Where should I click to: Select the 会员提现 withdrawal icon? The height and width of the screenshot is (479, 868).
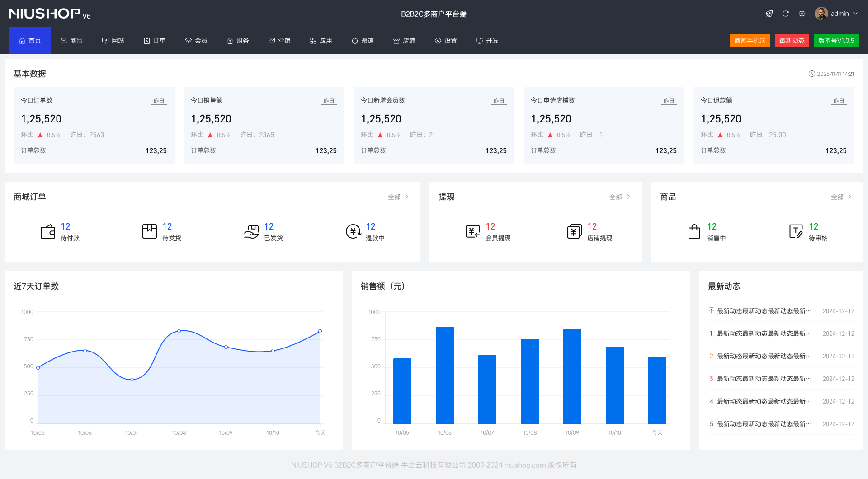[x=473, y=231]
